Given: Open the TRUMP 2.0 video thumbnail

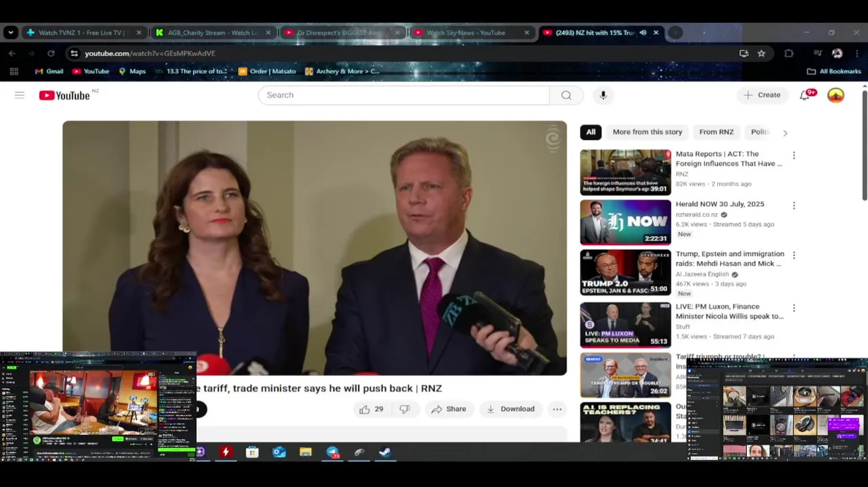Looking at the screenshot, I should [x=626, y=273].
